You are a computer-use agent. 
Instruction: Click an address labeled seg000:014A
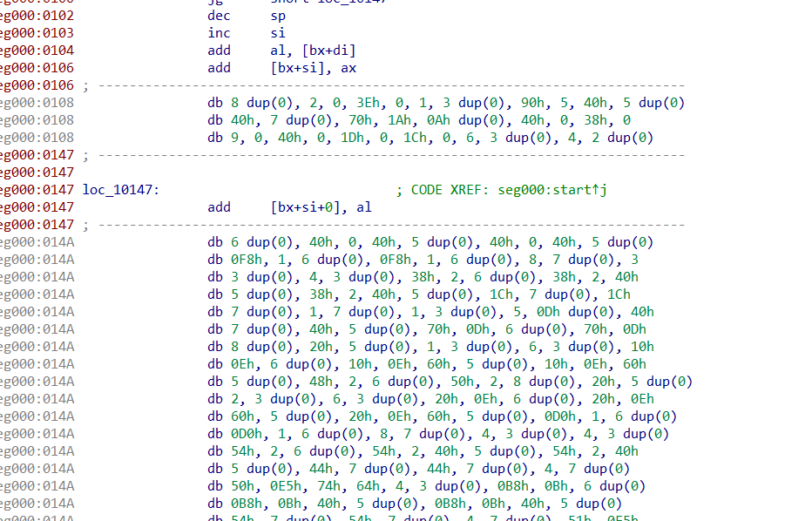click(35, 241)
